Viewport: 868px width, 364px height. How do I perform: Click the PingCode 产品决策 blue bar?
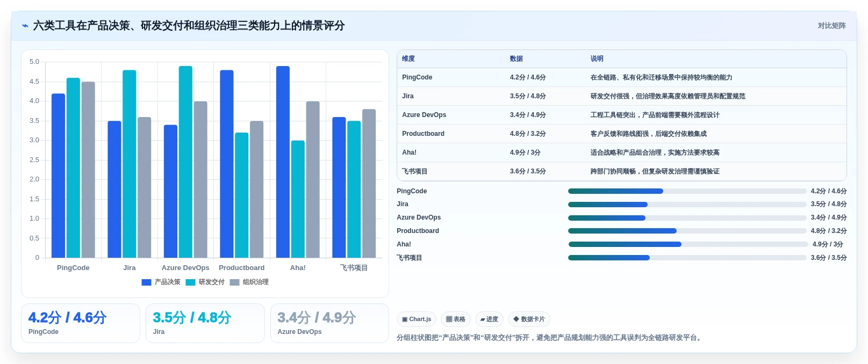(58, 176)
